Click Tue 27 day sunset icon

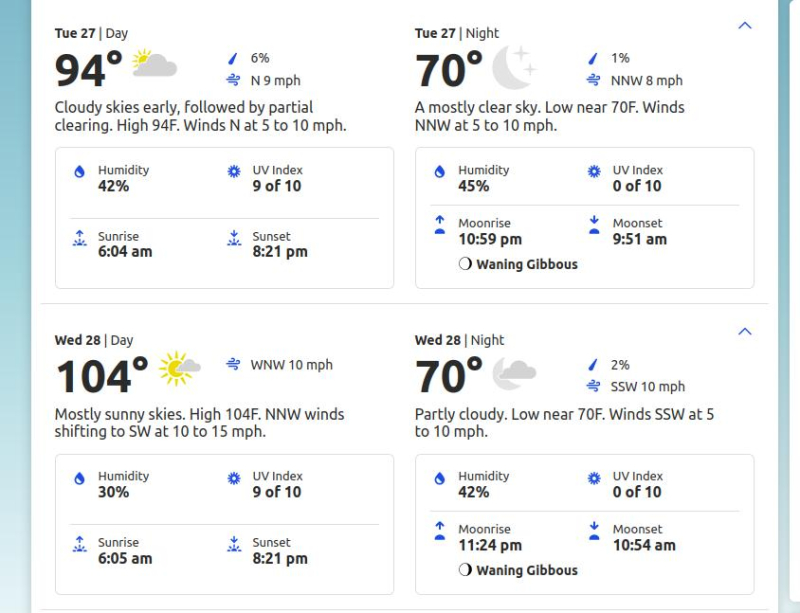234,238
